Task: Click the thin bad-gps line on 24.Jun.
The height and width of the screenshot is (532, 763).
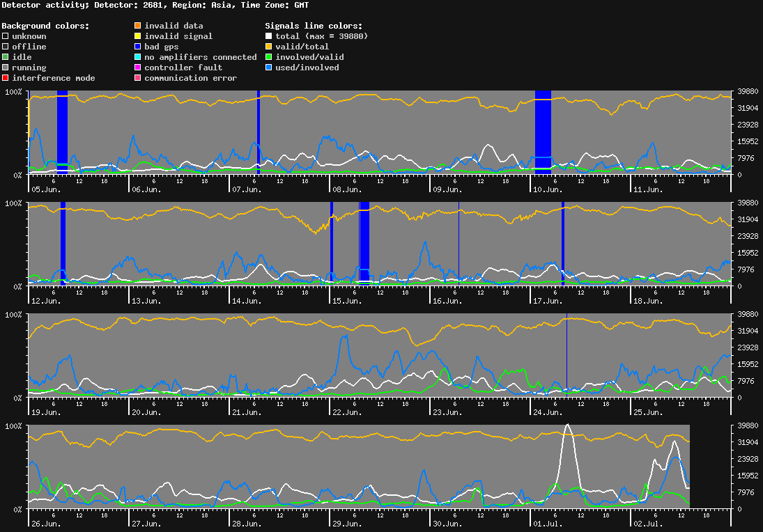Action: 567,355
